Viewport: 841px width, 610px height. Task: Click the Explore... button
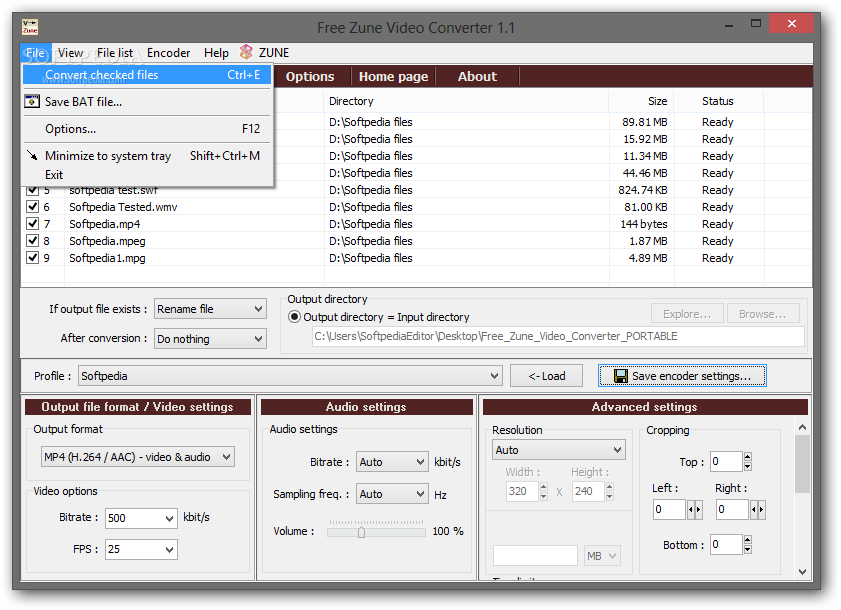coord(687,314)
